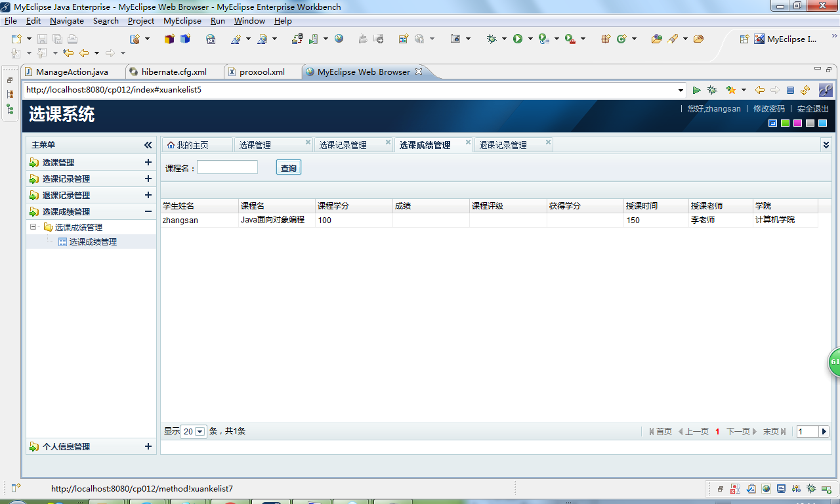Click inside the 课程名 text input field
The height and width of the screenshot is (504, 840).
(227, 167)
